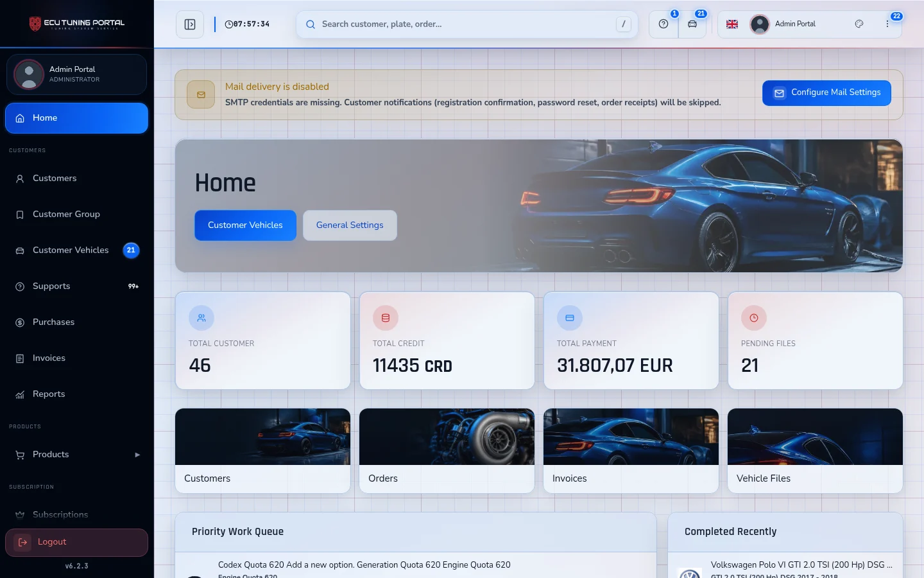Click the Supports sidebar icon

(20, 286)
